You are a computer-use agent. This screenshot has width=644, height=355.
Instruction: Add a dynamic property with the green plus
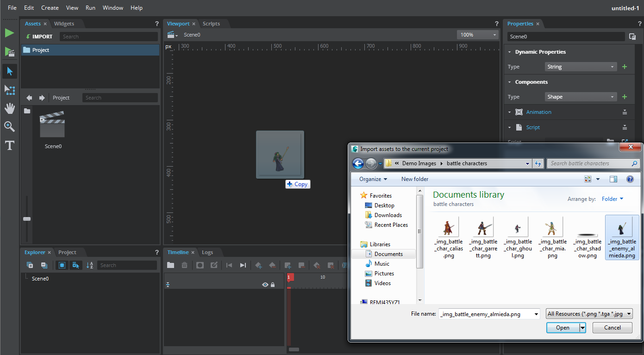coord(625,67)
